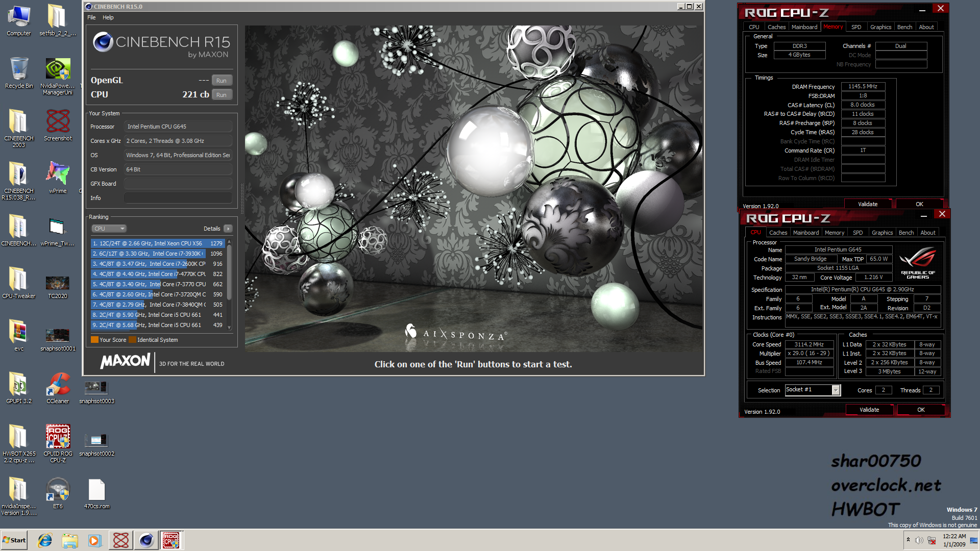980x551 pixels.
Task: Open nvidiaInspector folder icon
Action: 19,496
